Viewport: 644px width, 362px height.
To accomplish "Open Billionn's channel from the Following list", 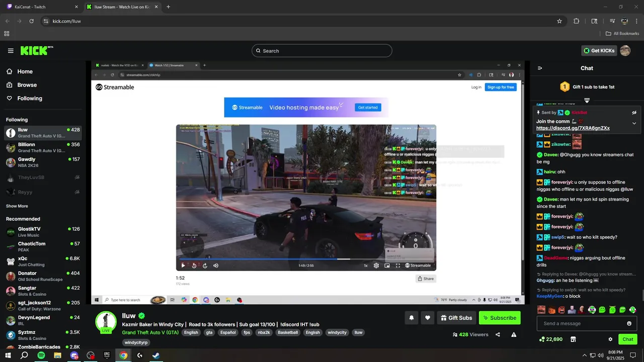I will pos(43,147).
